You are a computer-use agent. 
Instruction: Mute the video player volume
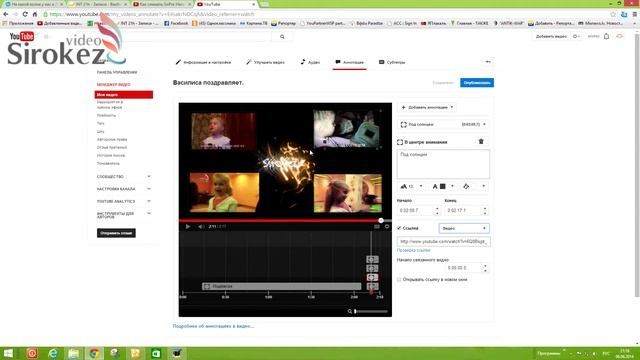pyautogui.click(x=201, y=227)
